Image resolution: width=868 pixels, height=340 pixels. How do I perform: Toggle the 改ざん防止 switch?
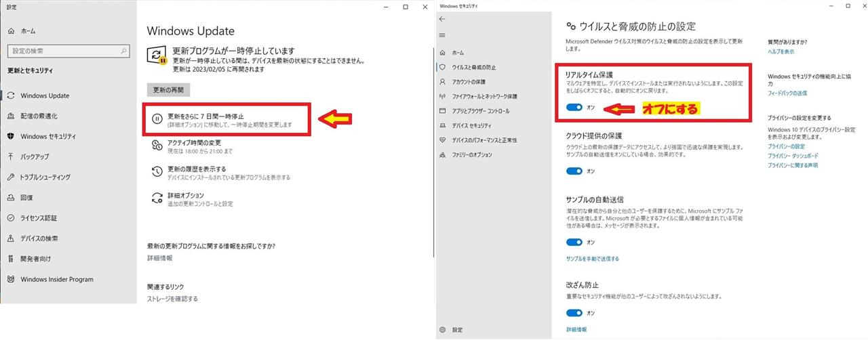click(574, 313)
